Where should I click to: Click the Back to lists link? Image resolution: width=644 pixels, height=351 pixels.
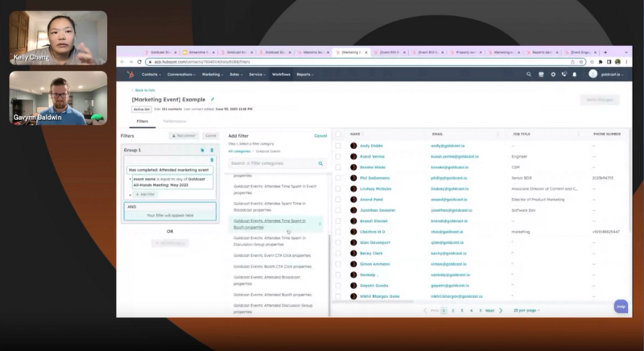[144, 90]
